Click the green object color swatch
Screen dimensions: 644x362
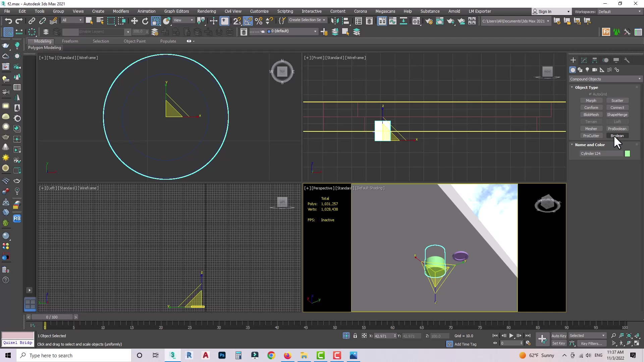point(628,154)
